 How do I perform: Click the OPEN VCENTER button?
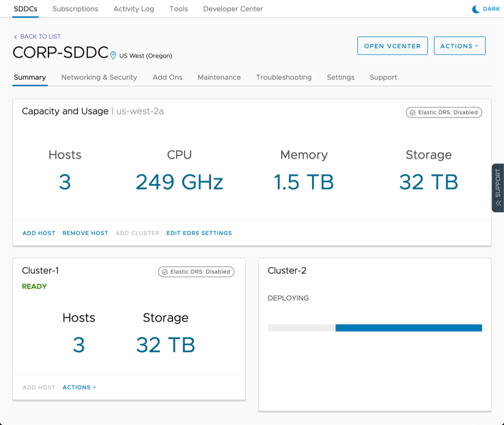click(x=392, y=45)
